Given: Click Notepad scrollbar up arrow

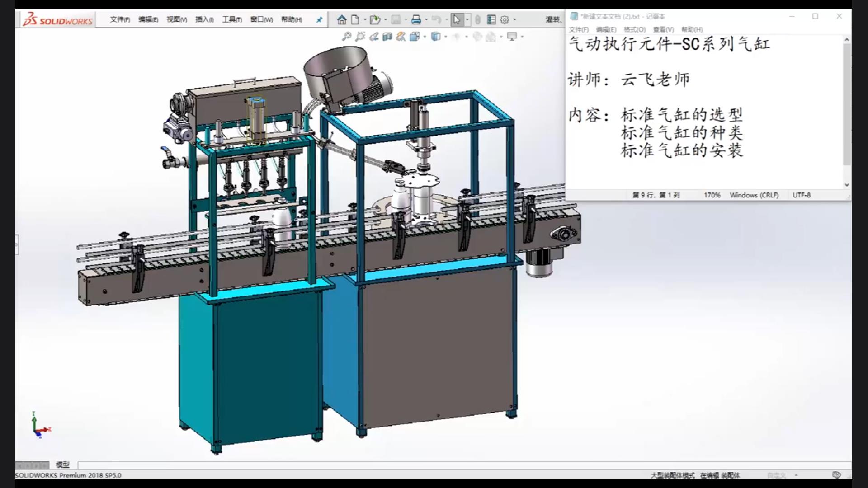Looking at the screenshot, I should coord(847,40).
